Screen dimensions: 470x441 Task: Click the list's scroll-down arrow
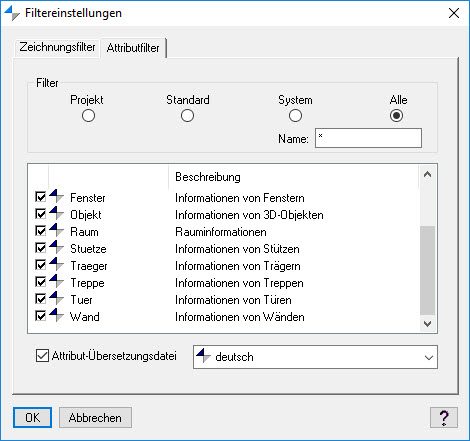pyautogui.click(x=427, y=324)
